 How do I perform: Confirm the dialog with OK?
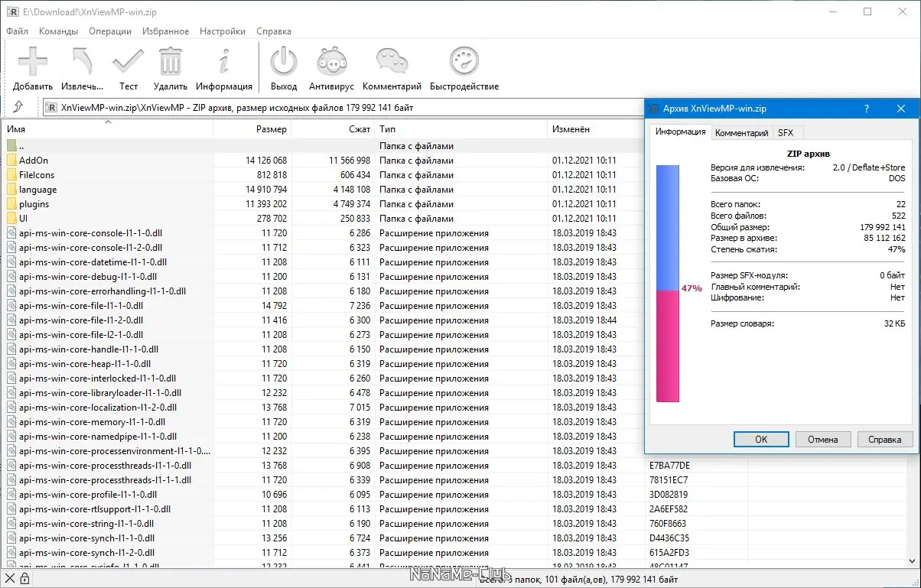[761, 440]
